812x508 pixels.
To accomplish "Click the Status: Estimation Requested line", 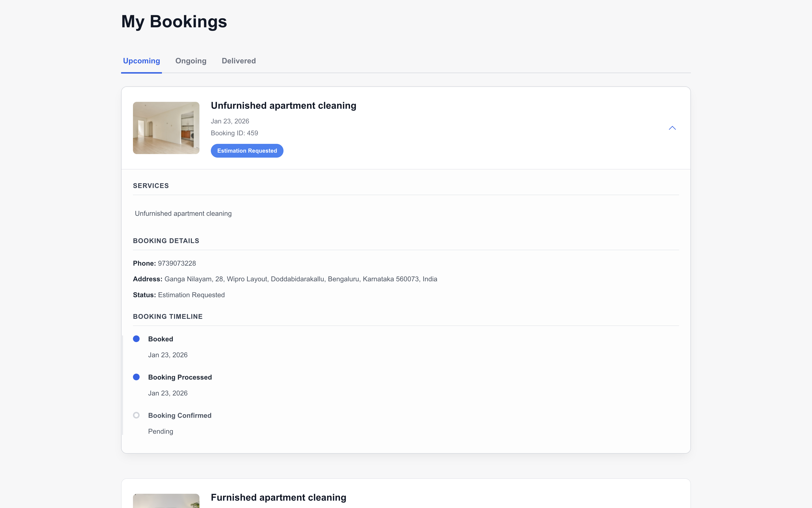I will (x=179, y=295).
